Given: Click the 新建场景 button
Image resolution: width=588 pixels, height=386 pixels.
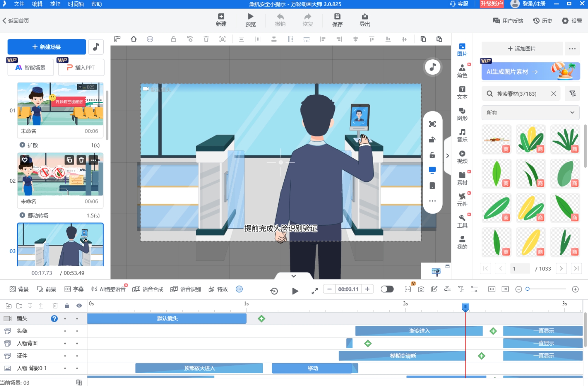Looking at the screenshot, I should 47,47.
